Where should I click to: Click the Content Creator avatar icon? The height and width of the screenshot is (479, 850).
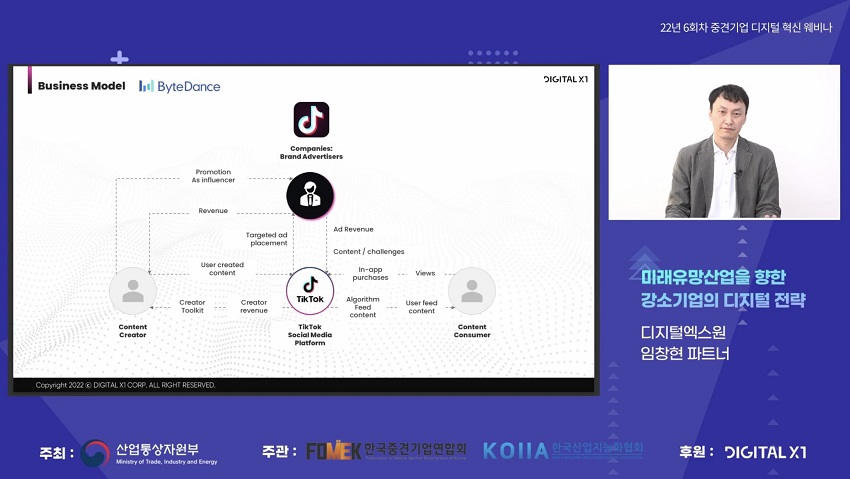point(132,291)
